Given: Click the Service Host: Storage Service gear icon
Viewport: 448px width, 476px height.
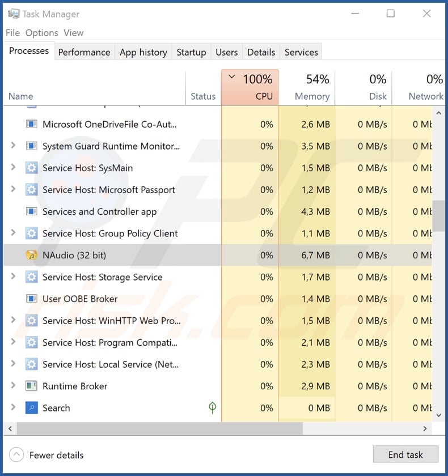Looking at the screenshot, I should [32, 277].
